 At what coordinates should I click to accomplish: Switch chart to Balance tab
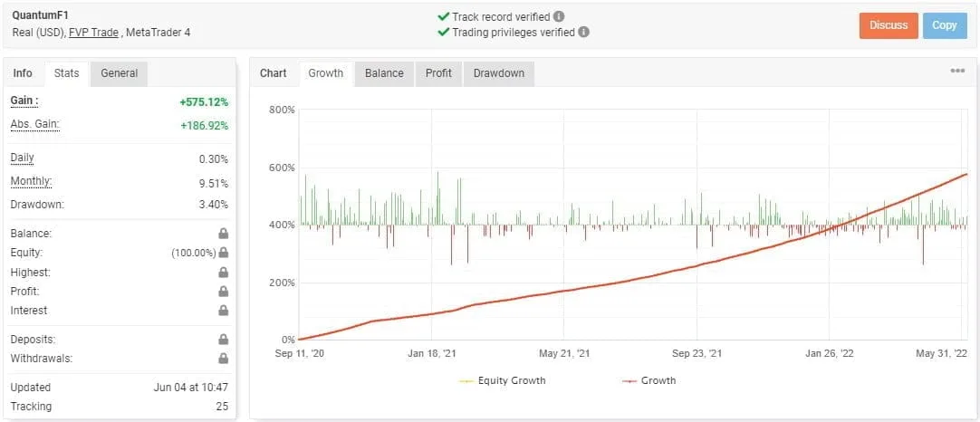(x=384, y=73)
